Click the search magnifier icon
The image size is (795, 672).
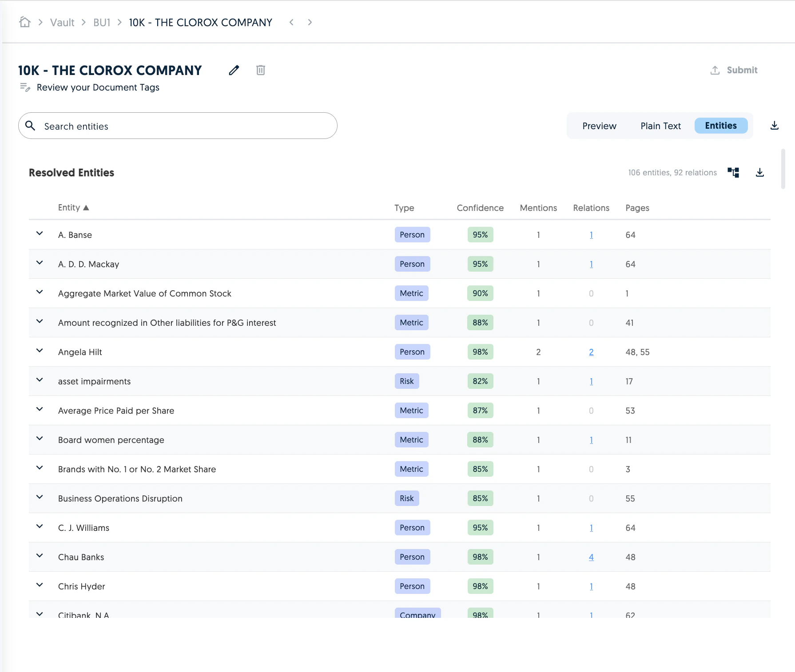point(30,126)
